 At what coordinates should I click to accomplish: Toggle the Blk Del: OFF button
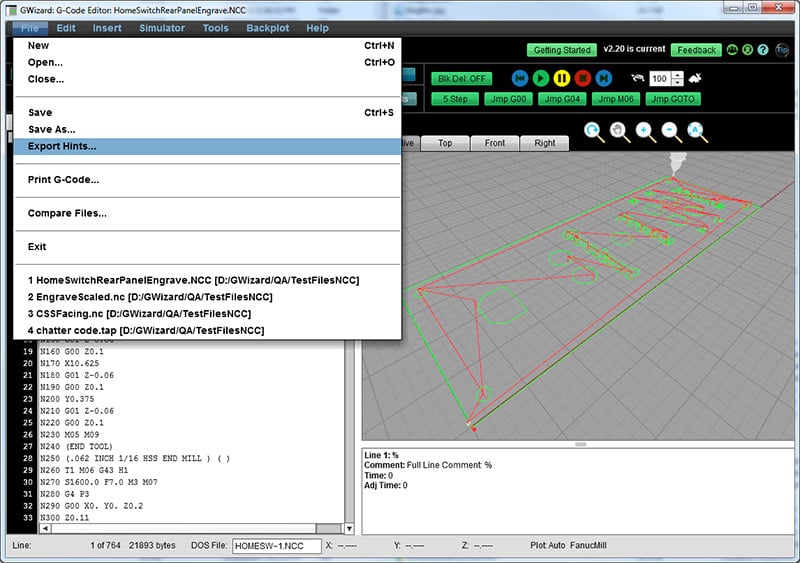coord(462,79)
